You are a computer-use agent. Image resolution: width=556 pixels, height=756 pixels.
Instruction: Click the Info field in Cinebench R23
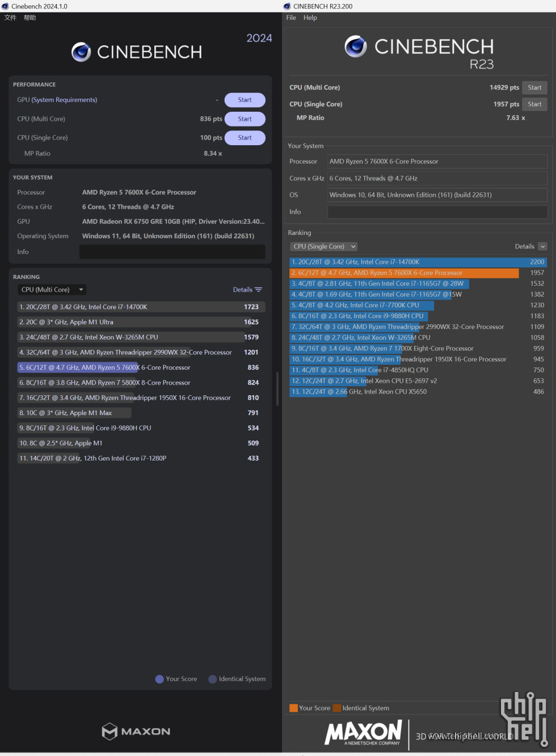(x=437, y=212)
